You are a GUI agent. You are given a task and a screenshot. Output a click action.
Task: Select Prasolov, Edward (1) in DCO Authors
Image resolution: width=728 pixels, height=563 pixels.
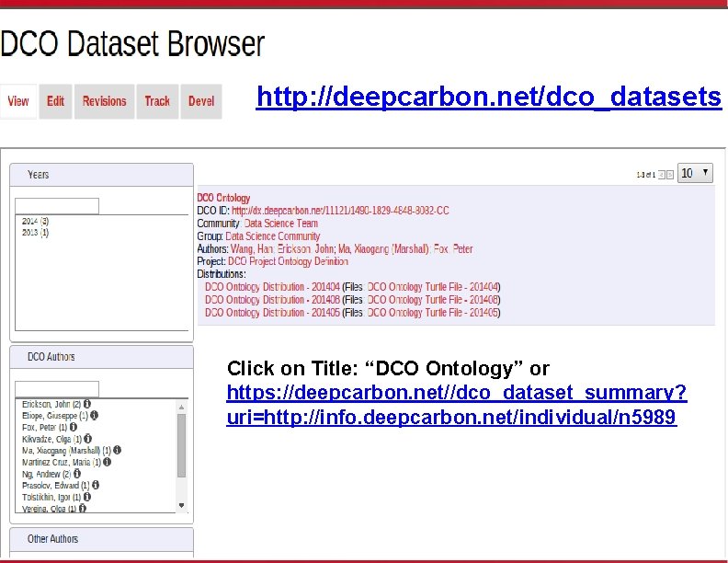56,486
